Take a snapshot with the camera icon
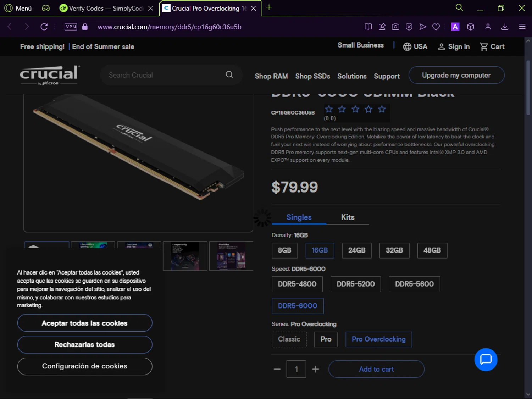Screen dimensions: 532x399 [395, 27]
